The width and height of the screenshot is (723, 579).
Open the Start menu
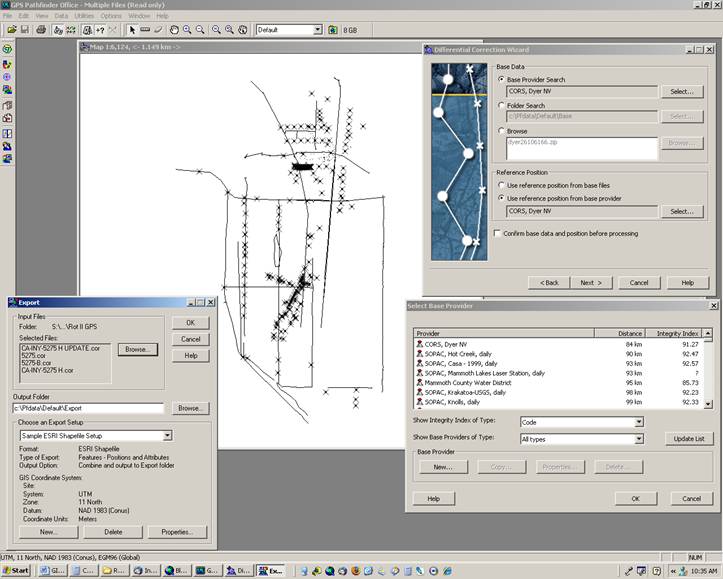16,570
